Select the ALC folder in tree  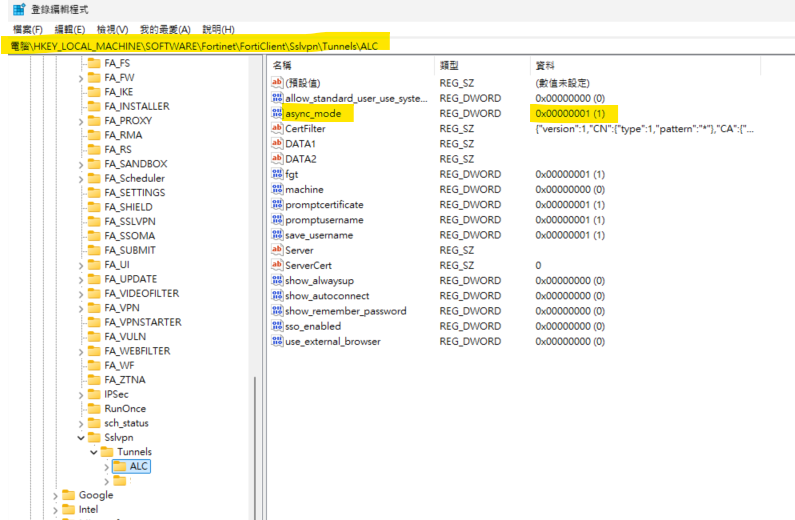tap(131, 466)
